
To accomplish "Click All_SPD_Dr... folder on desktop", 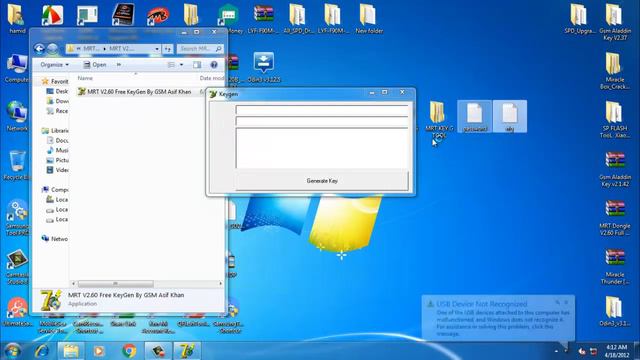I will (298, 18).
